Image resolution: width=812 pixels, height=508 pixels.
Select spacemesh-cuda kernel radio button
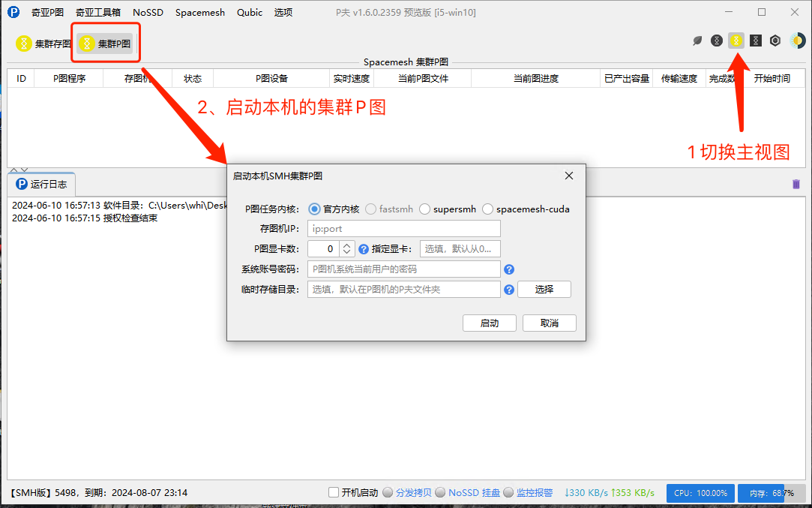[488, 209]
